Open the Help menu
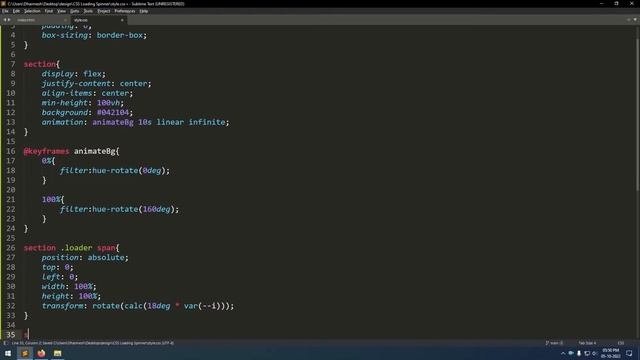The image size is (640, 360). pos(144,11)
